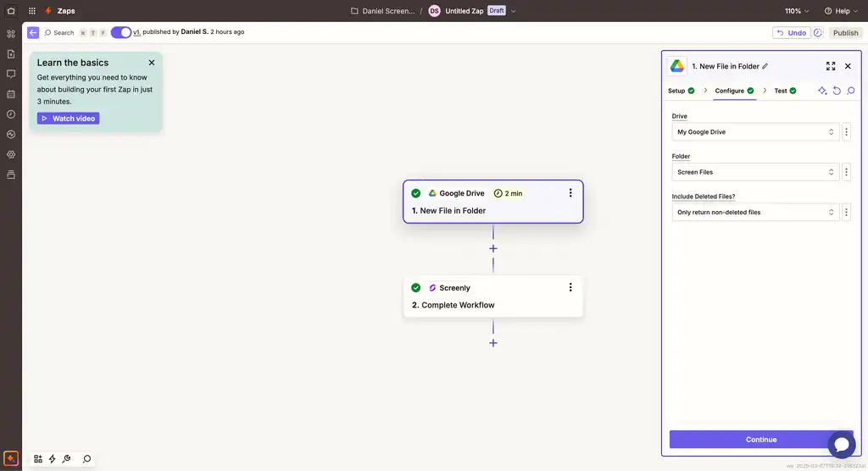Open the Help dropdown menu
The image size is (868, 471).
click(x=841, y=10)
